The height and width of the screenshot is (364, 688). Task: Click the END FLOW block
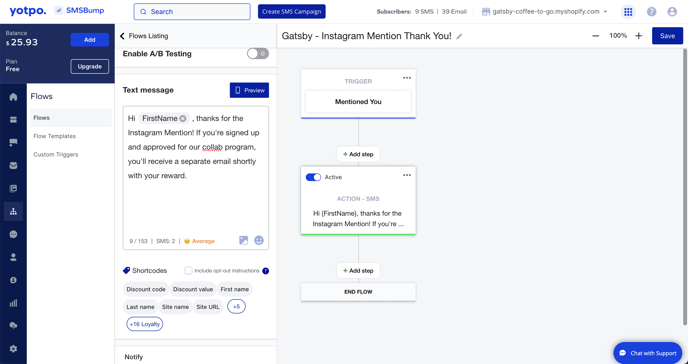[358, 292]
